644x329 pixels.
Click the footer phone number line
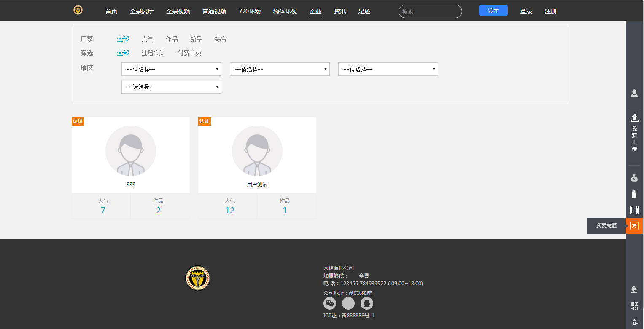[373, 284]
